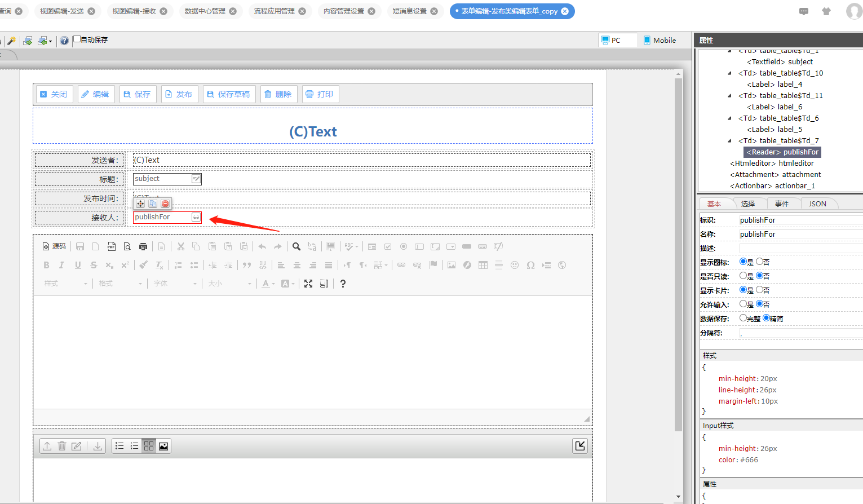Switch attachments to thumbnail grid view
863x504 pixels.
click(149, 446)
